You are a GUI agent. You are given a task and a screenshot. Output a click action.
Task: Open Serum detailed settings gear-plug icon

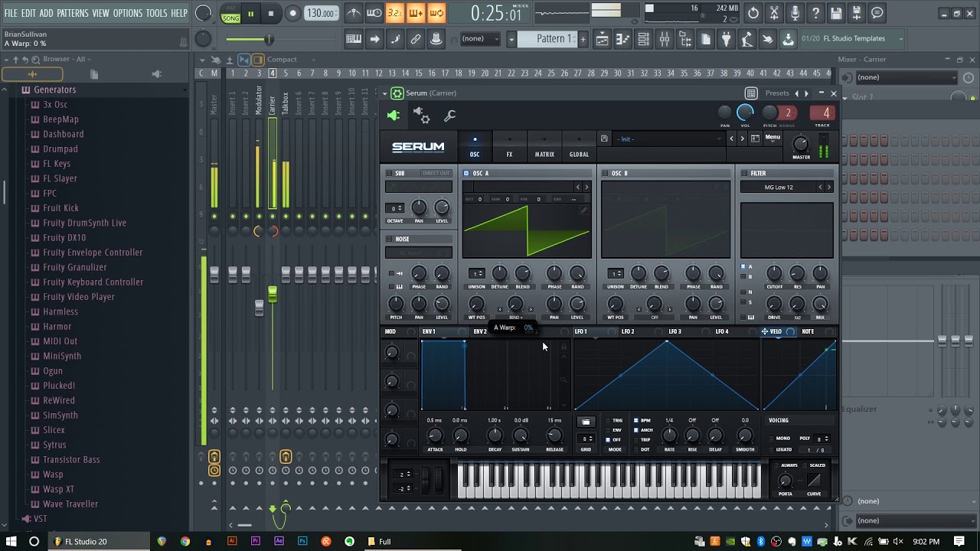click(421, 116)
